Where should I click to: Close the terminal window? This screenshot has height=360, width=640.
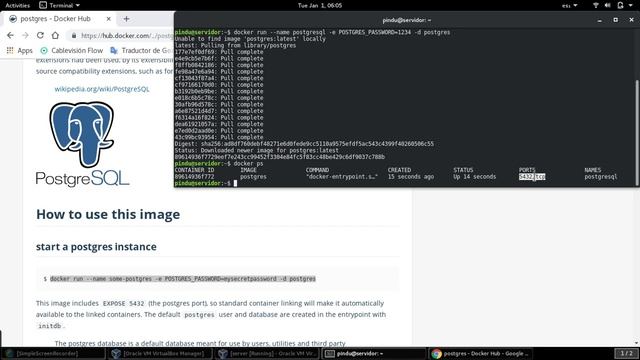(631, 20)
